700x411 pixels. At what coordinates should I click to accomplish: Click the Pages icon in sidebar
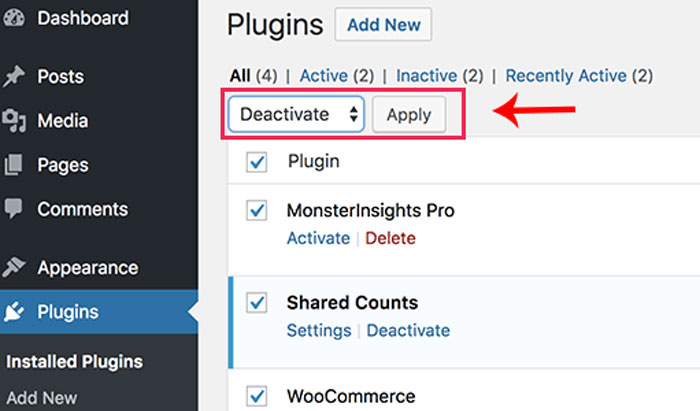pos(14,165)
